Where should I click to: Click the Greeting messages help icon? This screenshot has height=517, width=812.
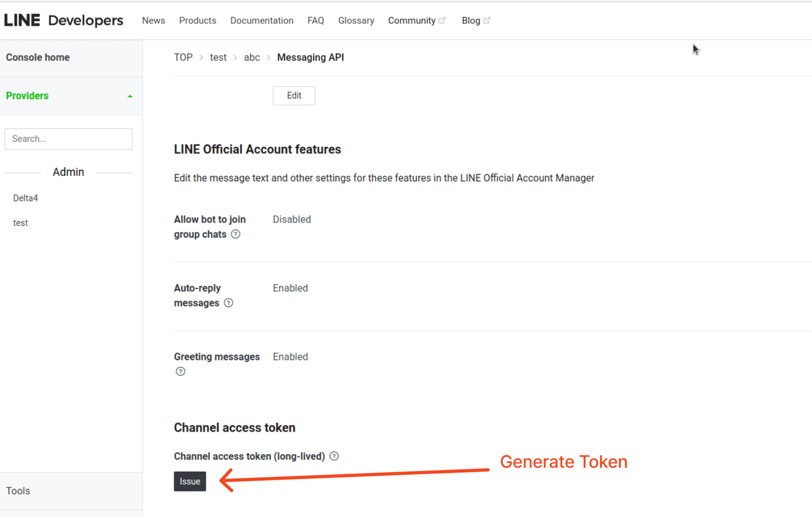[180, 371]
